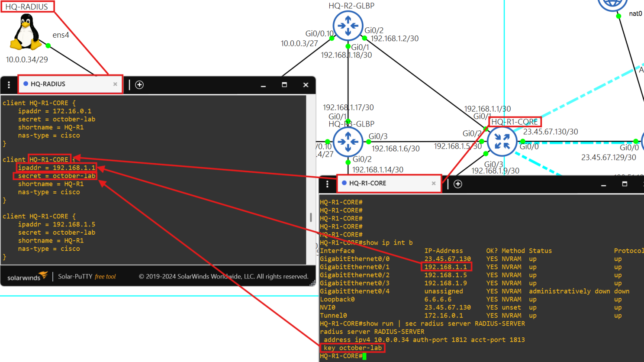644x362 pixels.
Task: Open new tab in HQ-RADIUS terminal window
Action: click(x=139, y=85)
